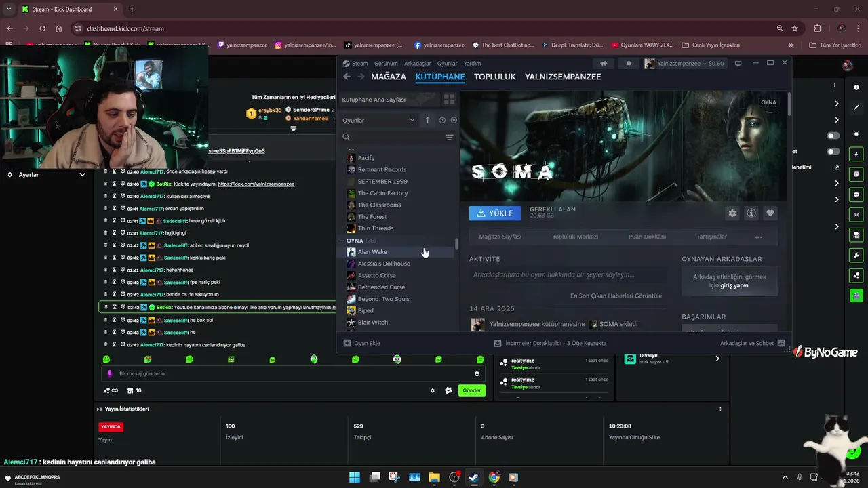This screenshot has height=488, width=868.
Task: Click the lightning bolt icon in Kick sidebar
Action: click(856, 155)
